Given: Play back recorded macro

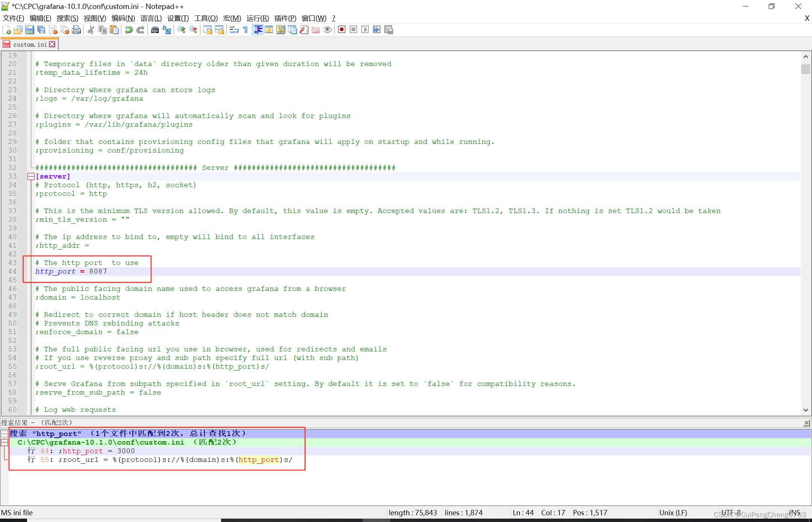Looking at the screenshot, I should point(365,30).
